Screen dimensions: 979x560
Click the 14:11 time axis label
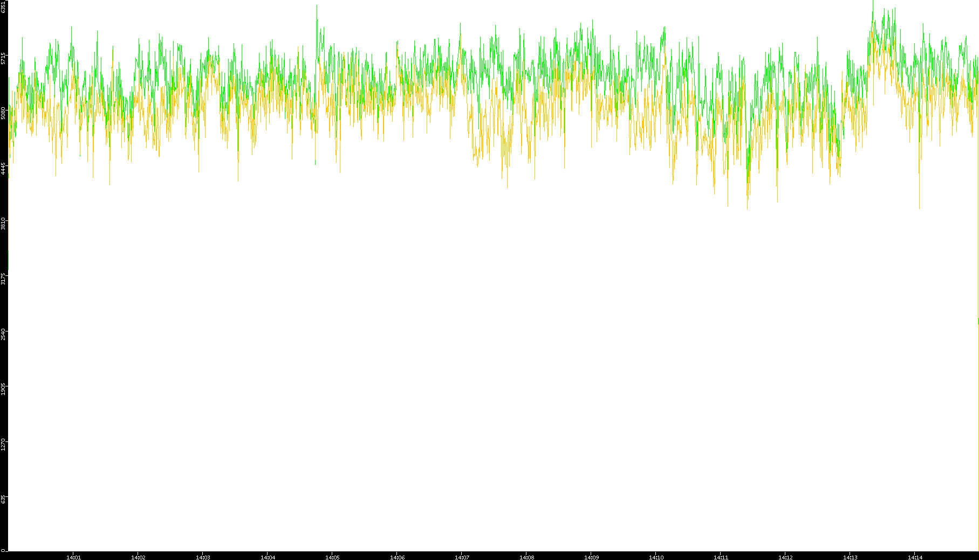[721, 557]
